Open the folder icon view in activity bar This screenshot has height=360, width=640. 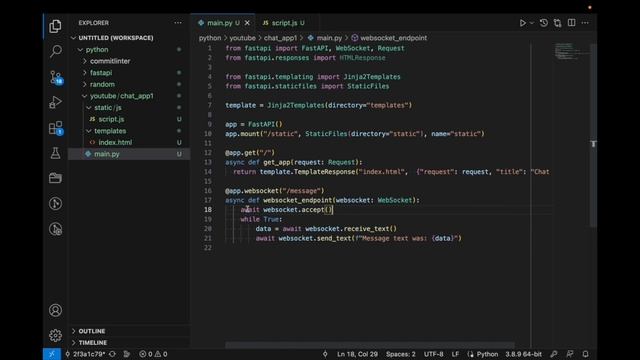[x=55, y=178]
